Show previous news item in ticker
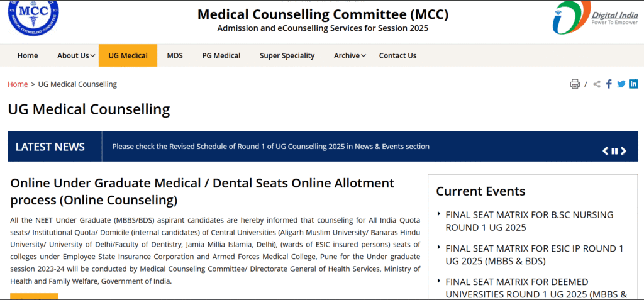Screen dimensions: 644x300 coord(606,151)
